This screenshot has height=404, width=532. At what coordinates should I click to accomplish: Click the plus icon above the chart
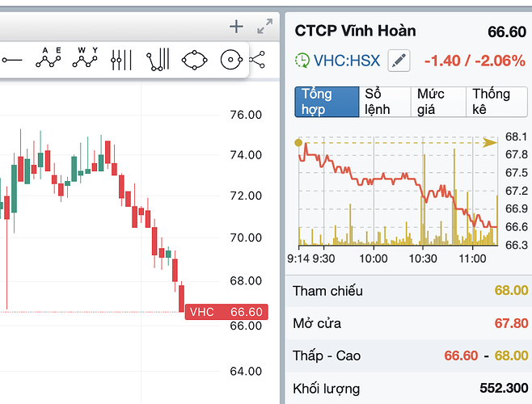point(236,27)
